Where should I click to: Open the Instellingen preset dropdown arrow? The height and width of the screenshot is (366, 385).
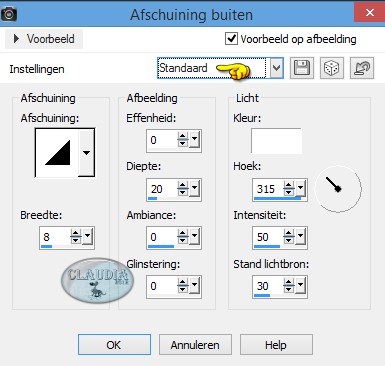click(276, 68)
